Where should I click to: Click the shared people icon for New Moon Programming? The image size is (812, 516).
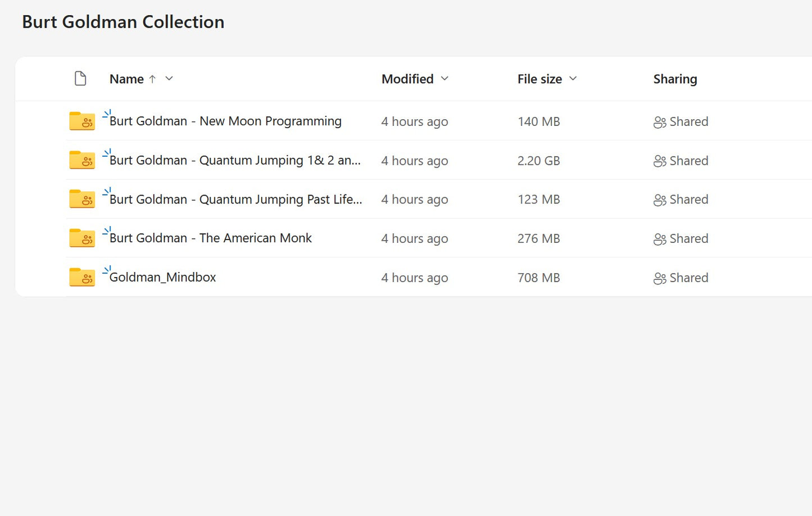660,122
